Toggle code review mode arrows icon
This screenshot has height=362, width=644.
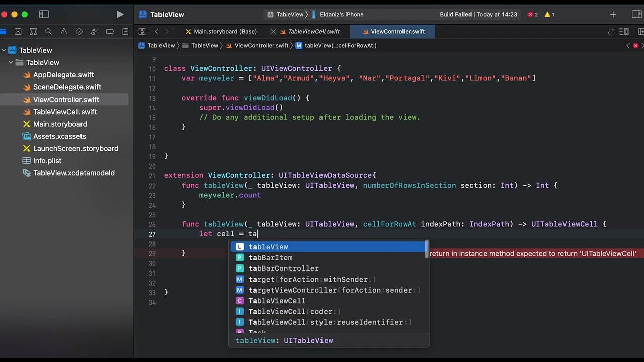611,31
